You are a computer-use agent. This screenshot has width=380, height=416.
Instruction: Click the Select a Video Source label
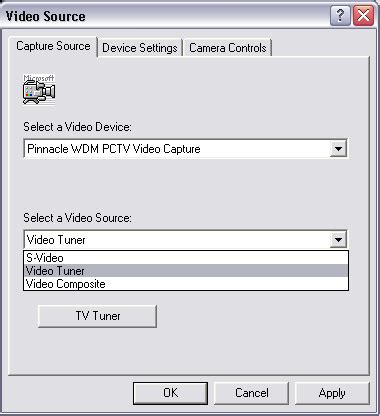pyautogui.click(x=77, y=218)
